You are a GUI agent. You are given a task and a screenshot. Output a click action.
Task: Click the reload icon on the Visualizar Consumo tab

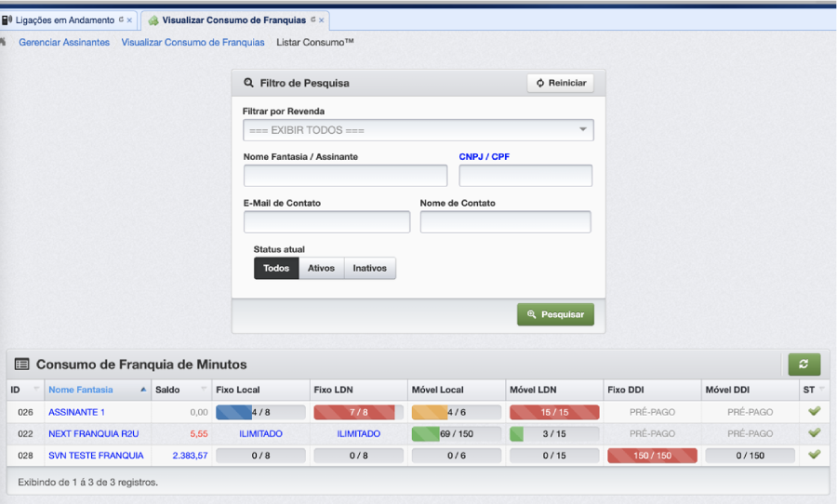[x=312, y=20]
